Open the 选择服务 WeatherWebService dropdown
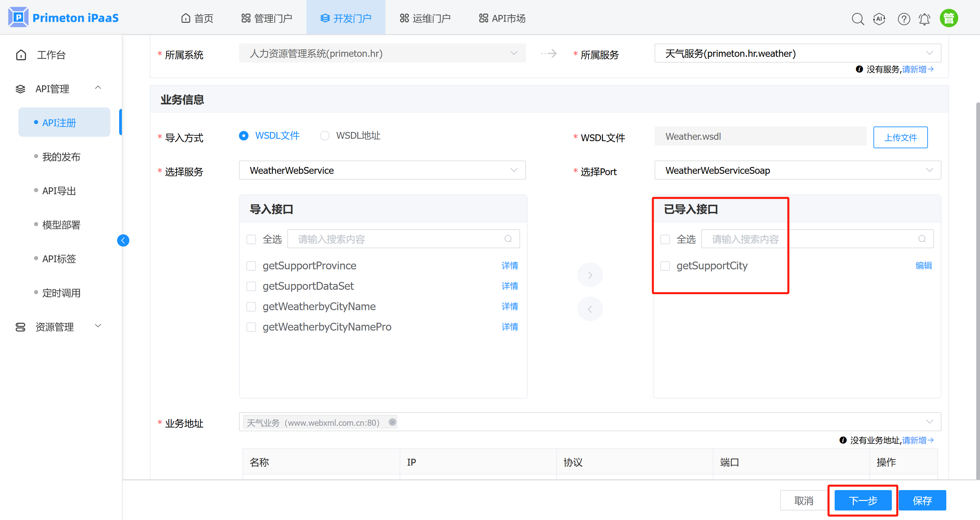 (x=382, y=170)
